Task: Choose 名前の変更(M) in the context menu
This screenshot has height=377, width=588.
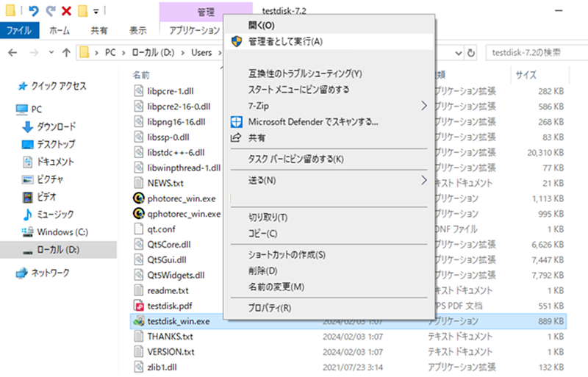Action: click(x=329, y=287)
